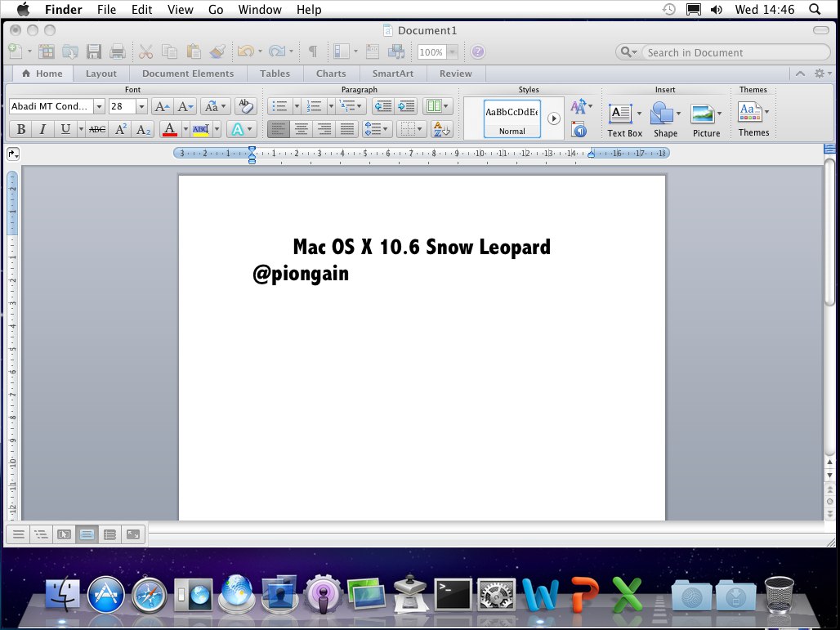Open Spotlight search magnifier
This screenshot has height=630, width=840.
pyautogui.click(x=815, y=9)
